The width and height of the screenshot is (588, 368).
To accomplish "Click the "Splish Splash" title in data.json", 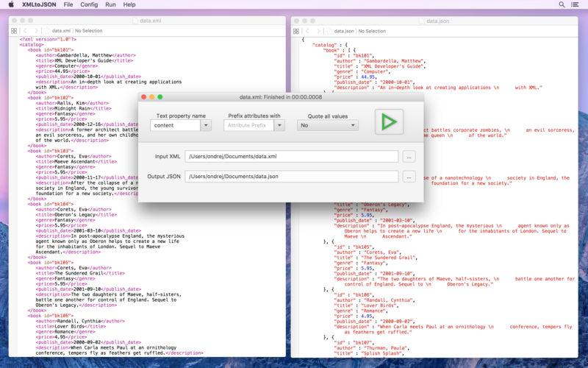I will point(381,353).
